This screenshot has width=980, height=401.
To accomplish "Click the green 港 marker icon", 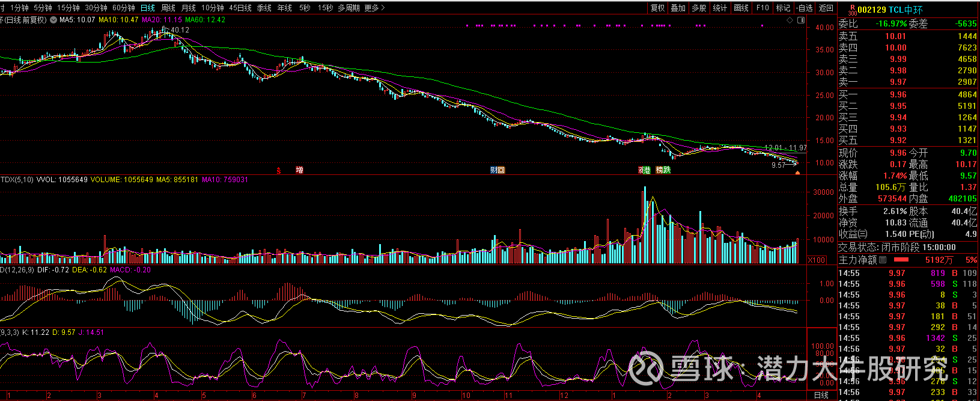I will 645,170.
